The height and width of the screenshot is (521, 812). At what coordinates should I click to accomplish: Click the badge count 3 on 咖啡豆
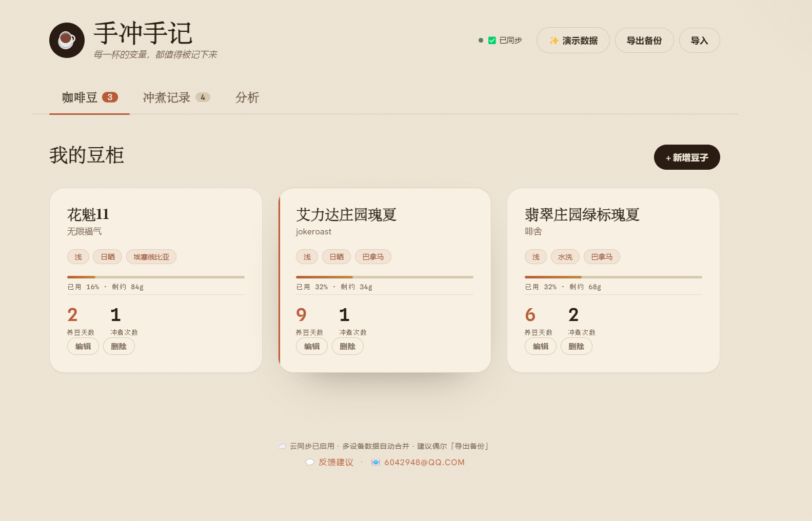tap(110, 97)
